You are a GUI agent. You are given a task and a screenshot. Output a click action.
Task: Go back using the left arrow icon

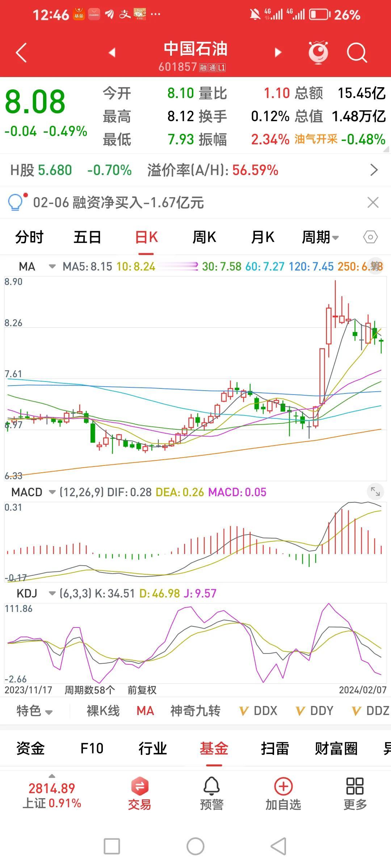pos(22,53)
